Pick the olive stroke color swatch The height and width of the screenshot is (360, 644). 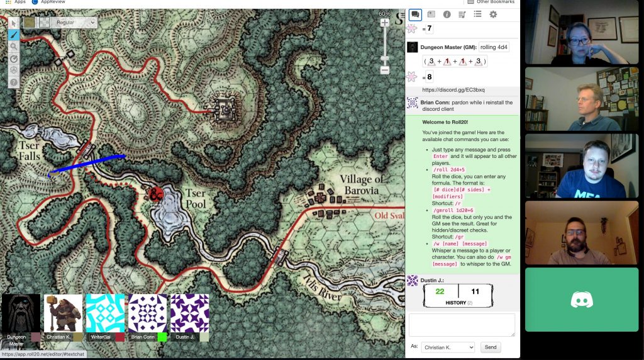coord(30,22)
